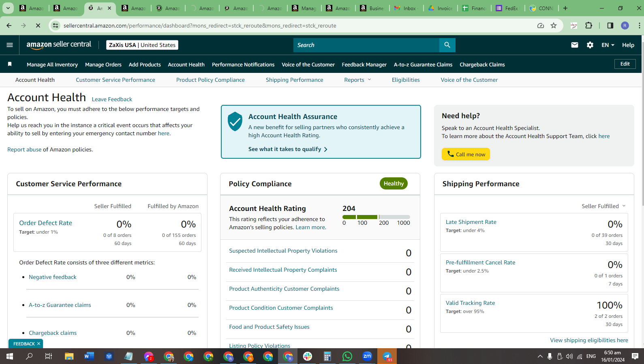Bookmark this page with the star icon
The height and width of the screenshot is (364, 644).
click(x=554, y=26)
